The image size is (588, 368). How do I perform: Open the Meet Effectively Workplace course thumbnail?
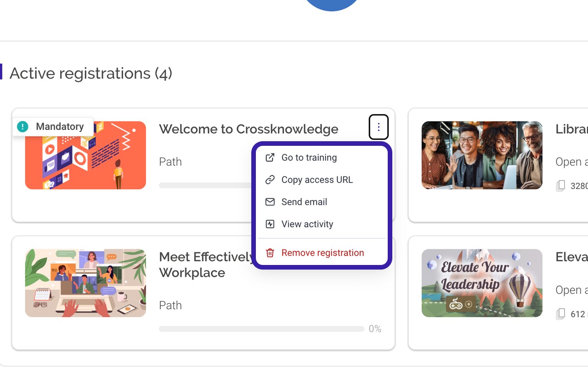click(85, 283)
